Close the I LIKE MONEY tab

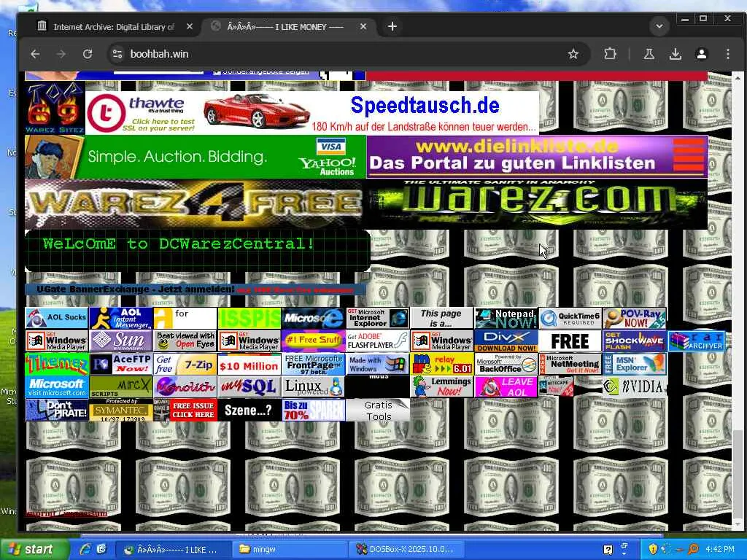[x=363, y=27]
